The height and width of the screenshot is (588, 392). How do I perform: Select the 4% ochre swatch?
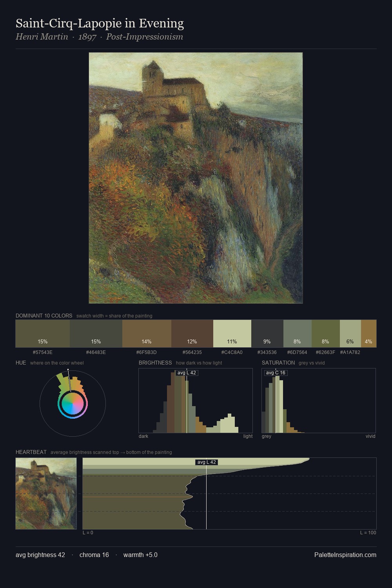pos(368,334)
